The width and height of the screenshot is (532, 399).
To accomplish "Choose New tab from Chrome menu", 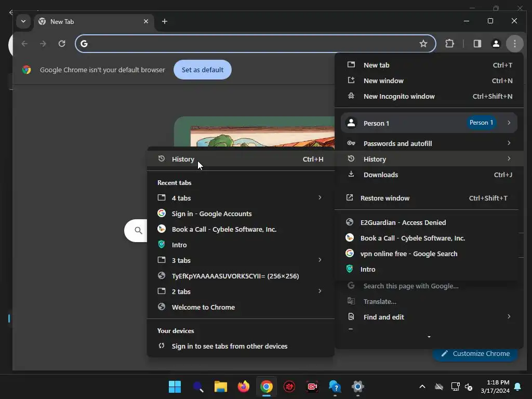I will 429,65.
